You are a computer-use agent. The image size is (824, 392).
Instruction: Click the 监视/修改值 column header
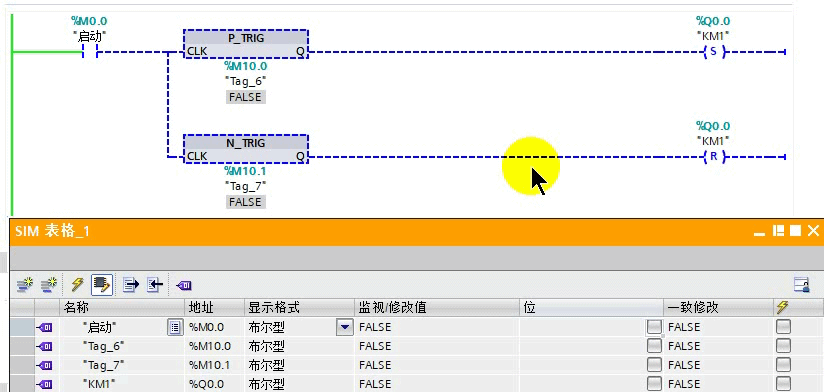[x=437, y=307]
